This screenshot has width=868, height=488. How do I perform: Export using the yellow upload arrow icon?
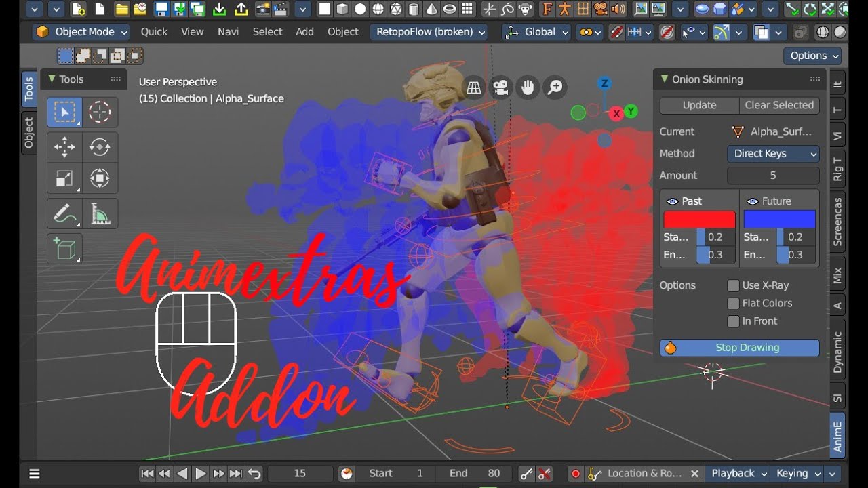coord(241,9)
